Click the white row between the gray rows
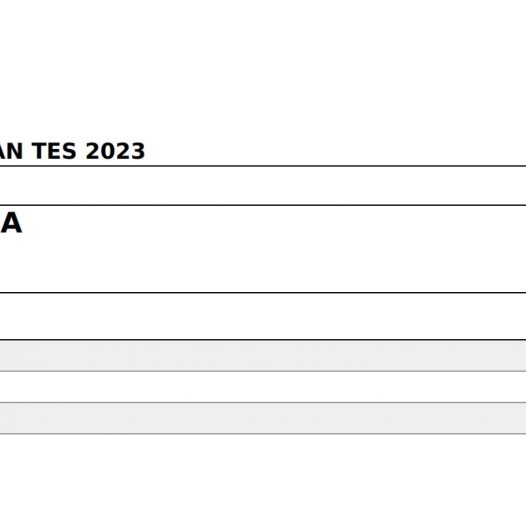 click(x=263, y=387)
